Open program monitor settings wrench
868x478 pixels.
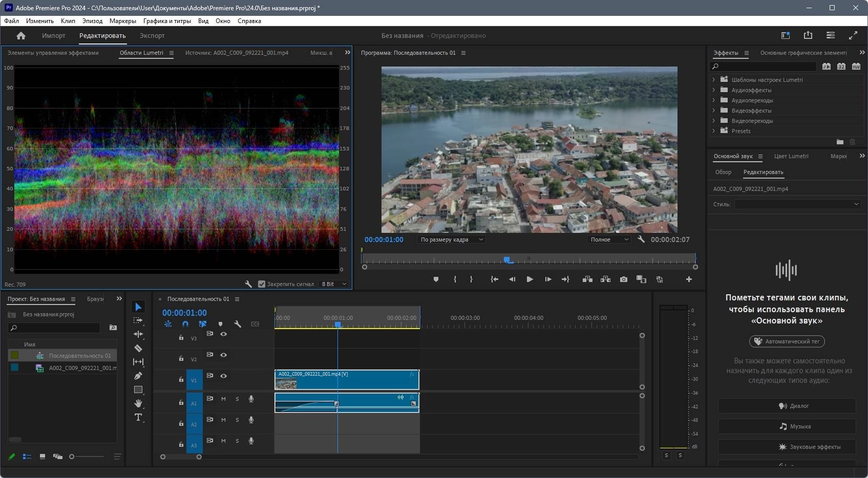[641, 239]
